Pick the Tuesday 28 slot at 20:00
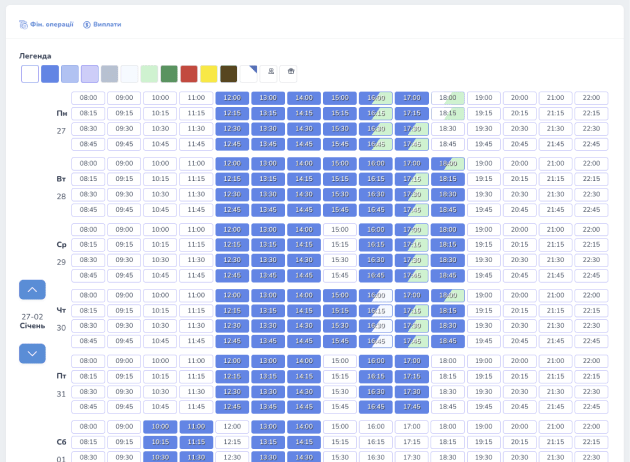The width and height of the screenshot is (630, 462). [520, 164]
